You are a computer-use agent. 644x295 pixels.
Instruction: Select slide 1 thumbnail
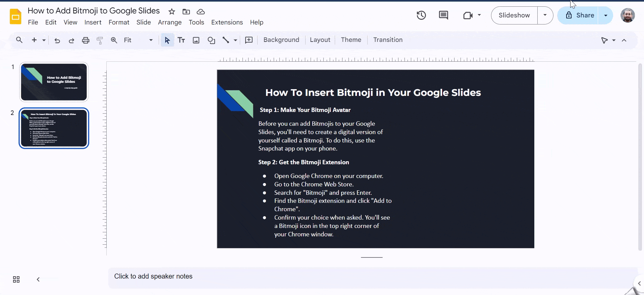[x=54, y=82]
